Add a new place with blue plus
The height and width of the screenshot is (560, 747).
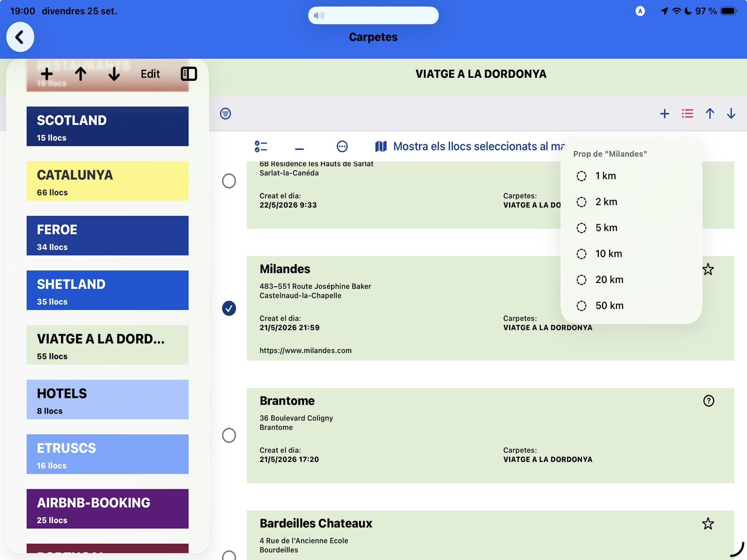click(665, 113)
